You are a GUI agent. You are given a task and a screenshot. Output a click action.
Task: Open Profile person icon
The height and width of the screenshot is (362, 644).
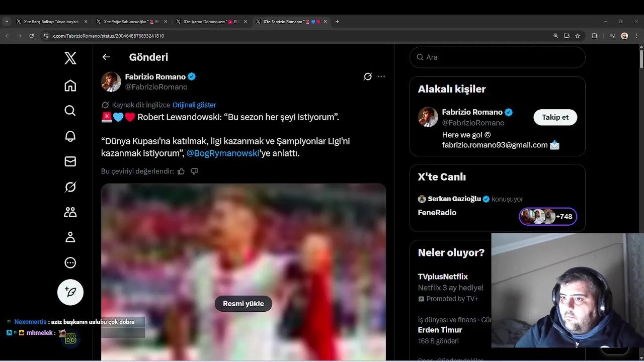[70, 237]
